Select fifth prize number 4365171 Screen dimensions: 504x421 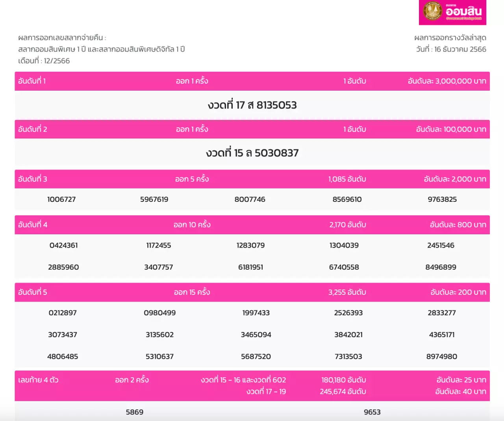pyautogui.click(x=442, y=335)
